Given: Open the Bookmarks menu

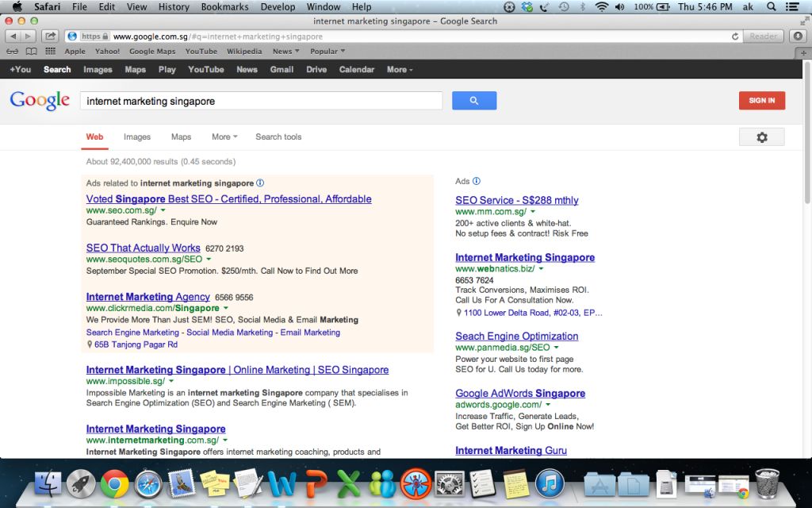Looking at the screenshot, I should tap(224, 6).
